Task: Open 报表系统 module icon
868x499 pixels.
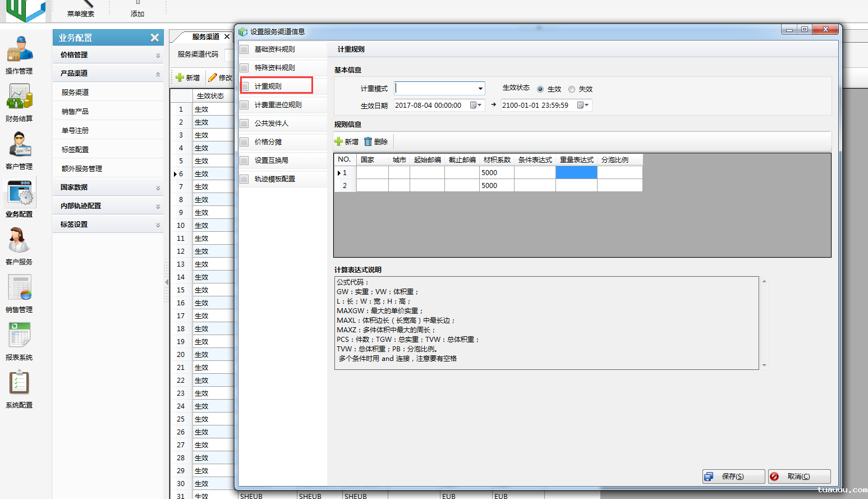Action: click(x=20, y=336)
